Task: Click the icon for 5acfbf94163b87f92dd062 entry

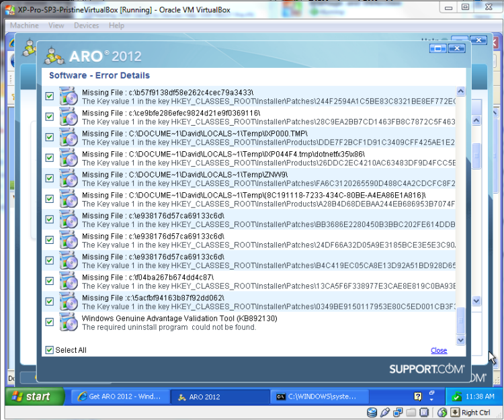Action: point(69,302)
